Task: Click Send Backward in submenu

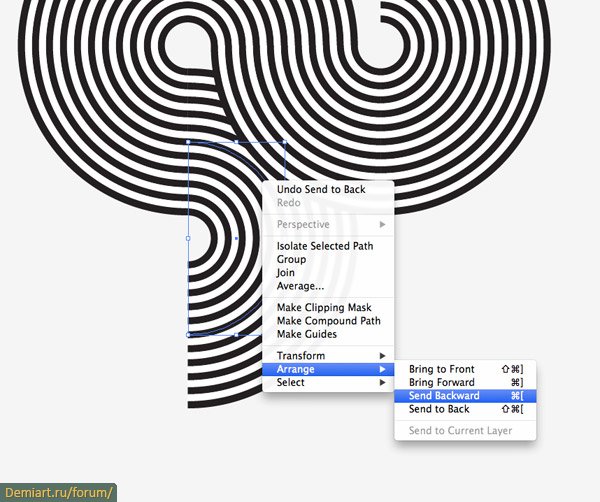Action: click(465, 396)
